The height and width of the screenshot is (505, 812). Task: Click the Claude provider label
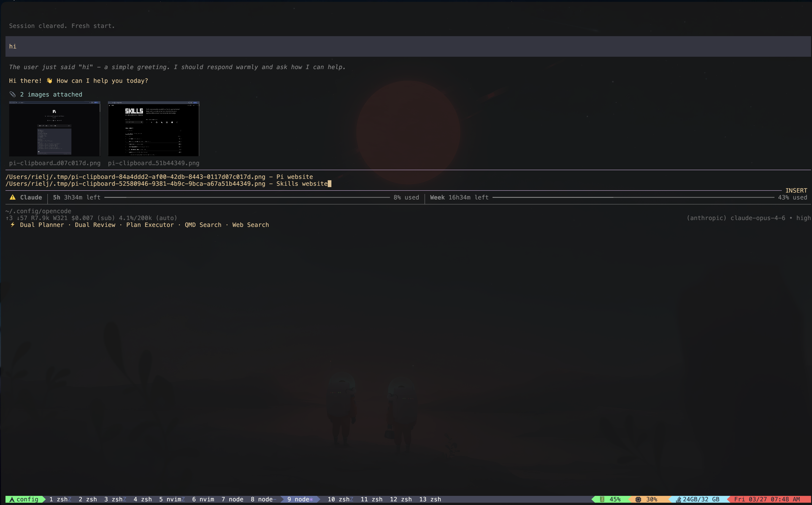click(31, 197)
